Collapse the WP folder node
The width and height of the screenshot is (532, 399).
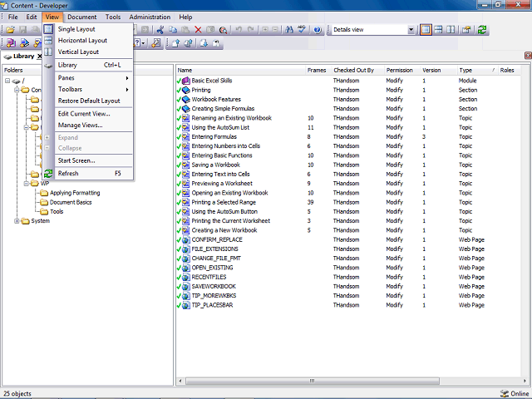coord(26,184)
